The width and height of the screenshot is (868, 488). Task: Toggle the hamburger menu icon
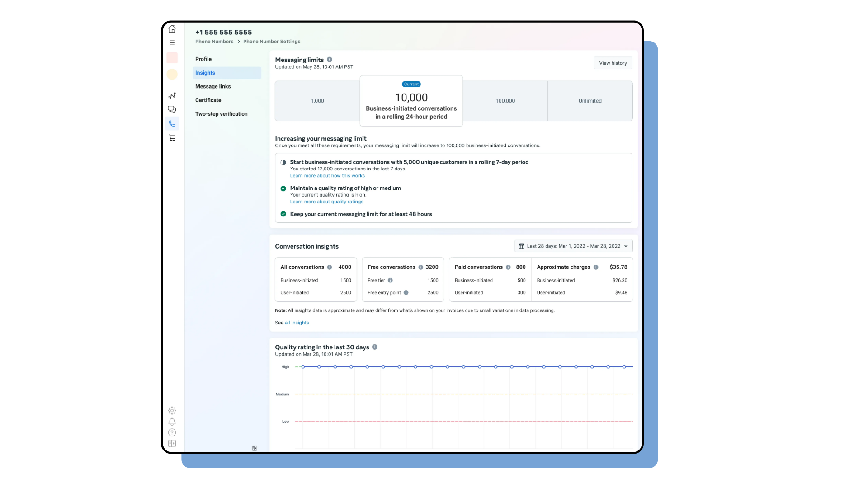click(x=172, y=43)
